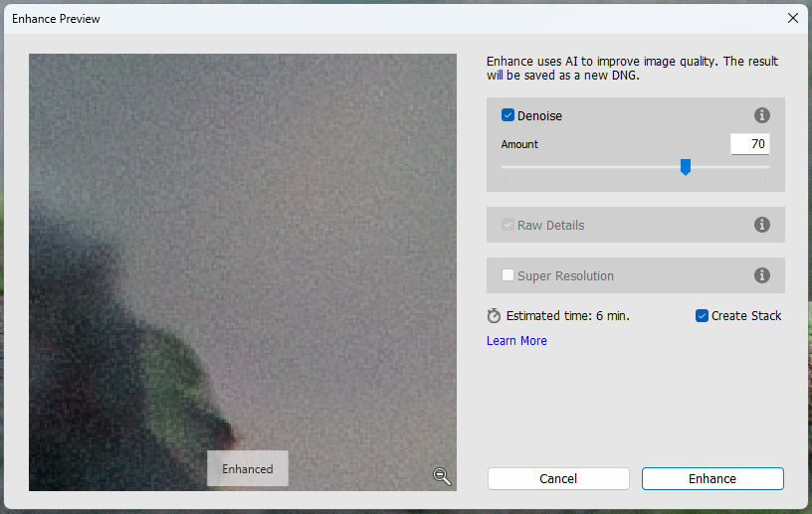Click the image preview area
This screenshot has width=812, height=514.
(243, 249)
